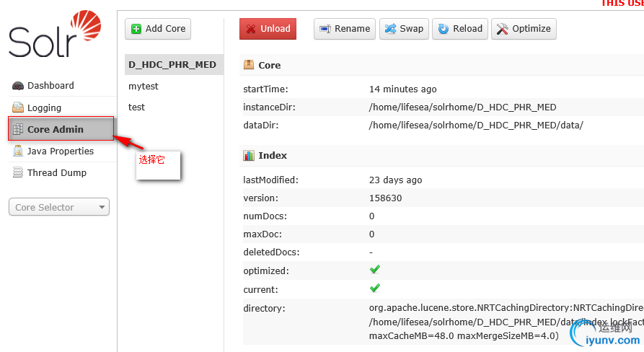644x352 pixels.
Task: Open the Dashboard page
Action: (50, 85)
